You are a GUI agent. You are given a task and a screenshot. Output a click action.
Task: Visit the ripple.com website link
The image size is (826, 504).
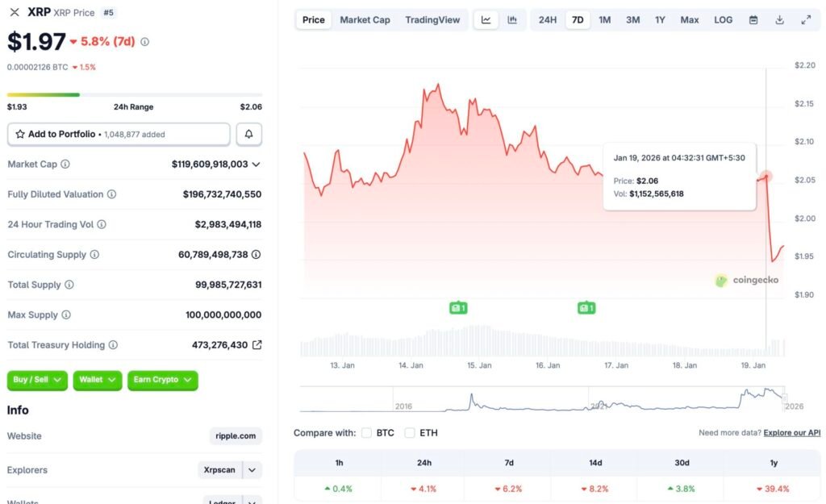235,435
